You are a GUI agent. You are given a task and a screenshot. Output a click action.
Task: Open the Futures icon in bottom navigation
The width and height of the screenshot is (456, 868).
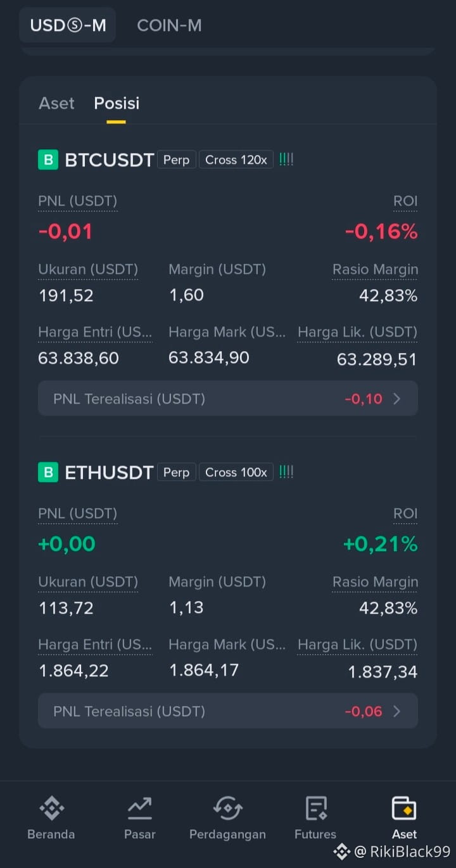315,809
